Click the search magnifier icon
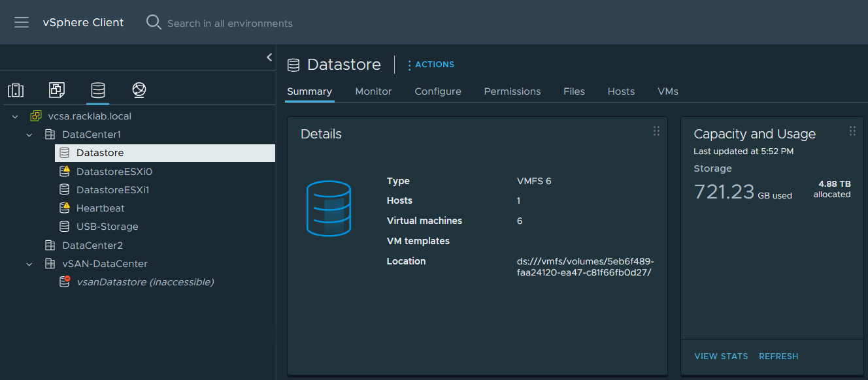 (x=154, y=22)
